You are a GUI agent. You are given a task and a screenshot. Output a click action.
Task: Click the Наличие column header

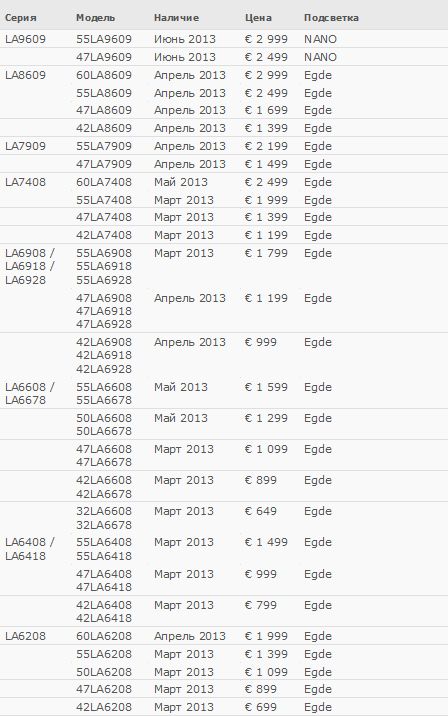(176, 18)
